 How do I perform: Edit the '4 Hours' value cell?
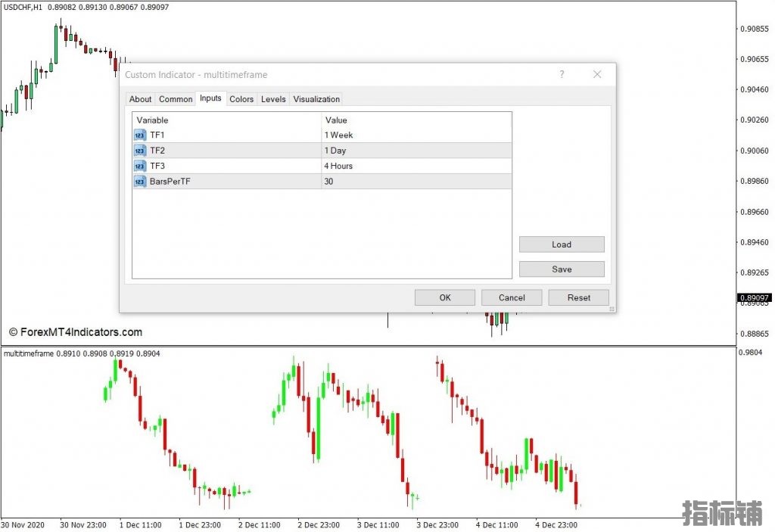(416, 166)
